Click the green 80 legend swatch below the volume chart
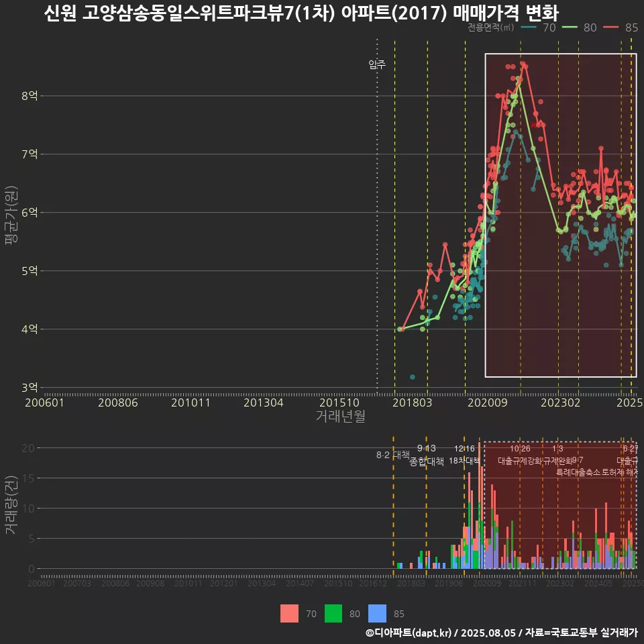This screenshot has height=644, width=644. pos(333,614)
